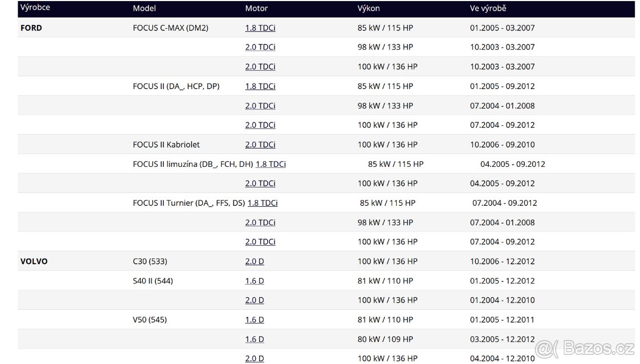Open the 1.6 D link with 80 kW / 109 HP

pos(254,339)
